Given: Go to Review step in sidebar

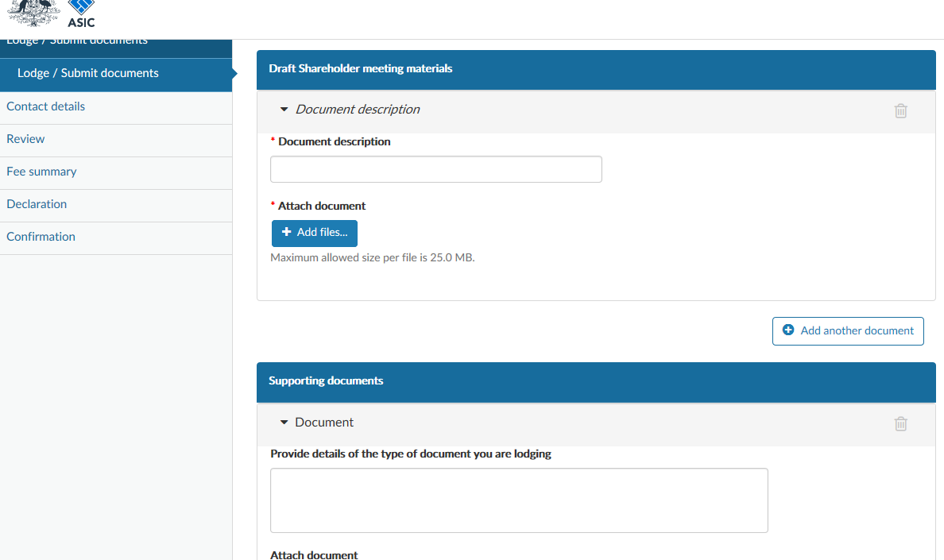Looking at the screenshot, I should click(116, 140).
